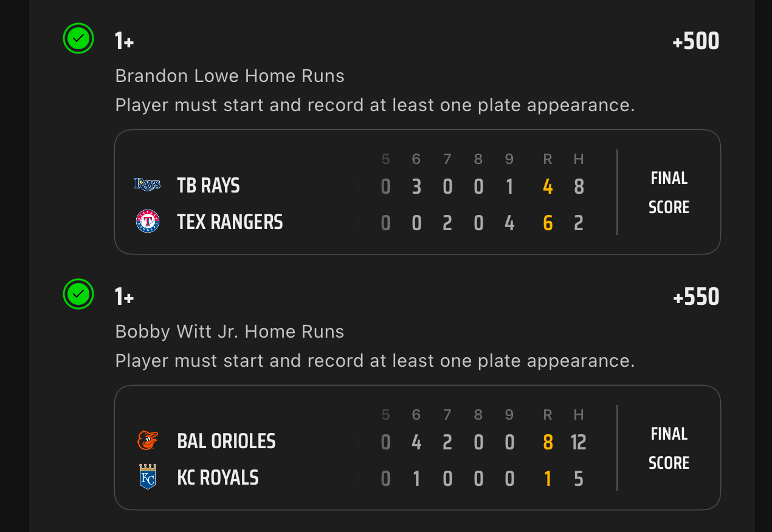Click the Orioles' highlighted run total 8
The image size is (772, 532).
pyautogui.click(x=548, y=442)
